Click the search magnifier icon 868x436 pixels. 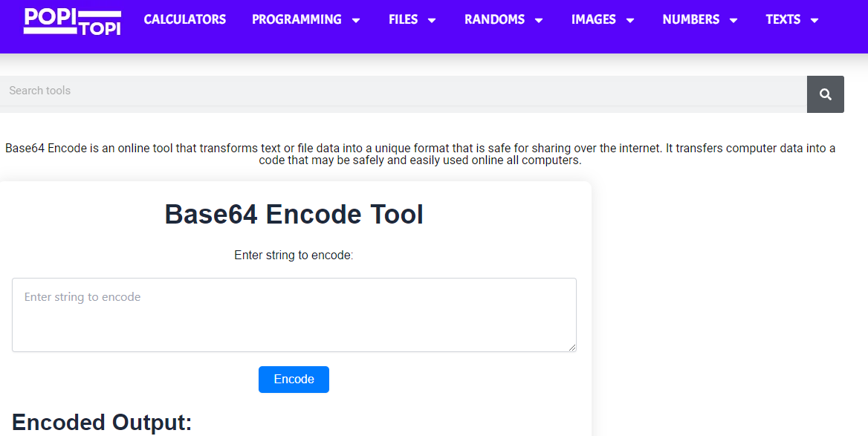[x=825, y=94]
